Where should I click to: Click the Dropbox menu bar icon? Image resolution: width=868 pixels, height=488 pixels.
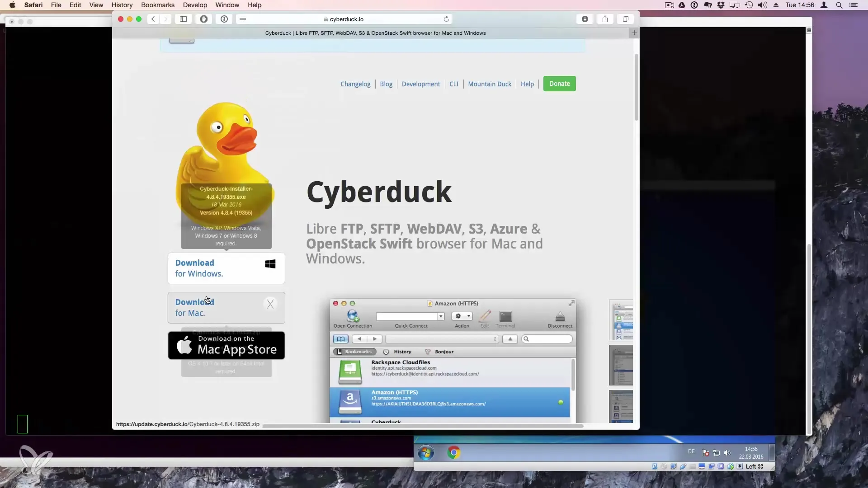pos(721,5)
